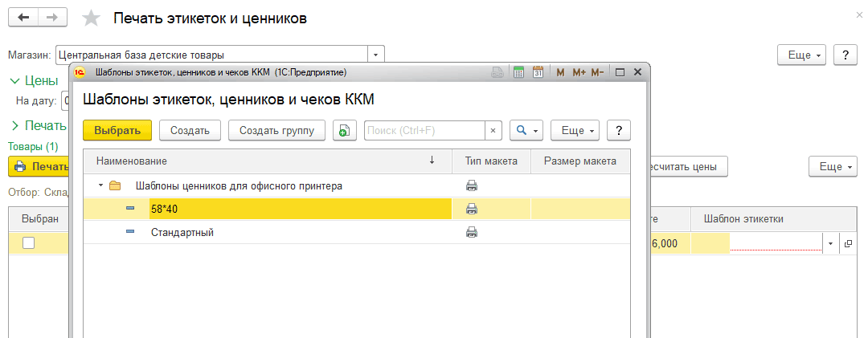Image resolution: width=868 pixels, height=338 pixels.
Task: Click the sort arrow in Наименование column
Action: point(432,161)
